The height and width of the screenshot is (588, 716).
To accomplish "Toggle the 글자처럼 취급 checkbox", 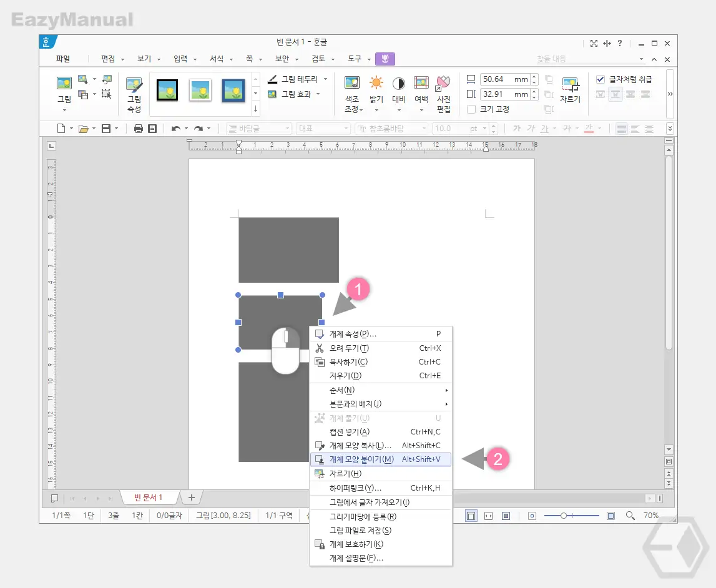I will coord(601,79).
